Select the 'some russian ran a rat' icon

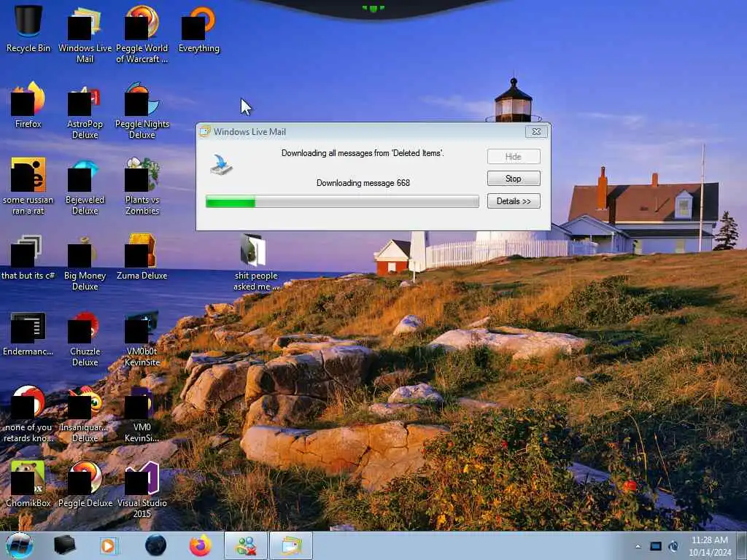28,186
